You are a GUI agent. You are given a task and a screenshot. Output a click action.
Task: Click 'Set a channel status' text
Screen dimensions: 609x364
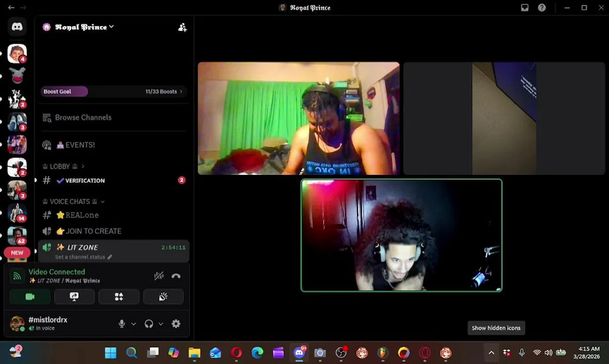point(80,257)
